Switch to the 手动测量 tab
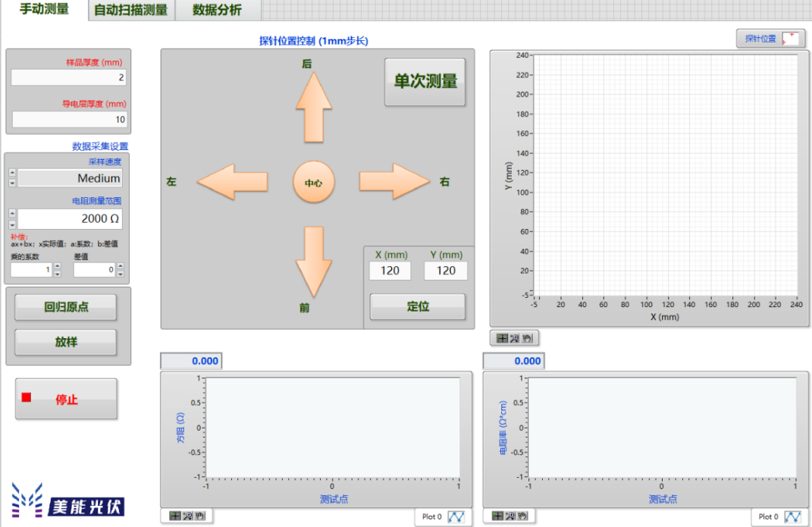Viewport: 812px width, 527px height. click(44, 9)
